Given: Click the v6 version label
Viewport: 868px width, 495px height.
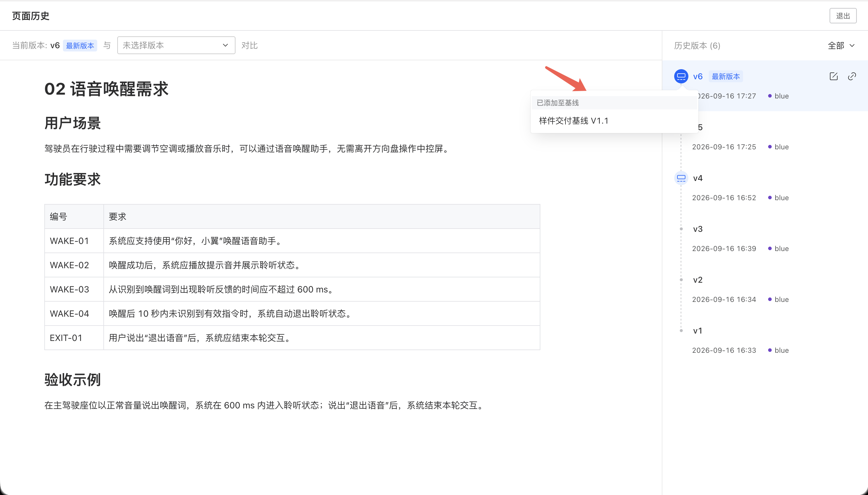Looking at the screenshot, I should pyautogui.click(x=698, y=77).
